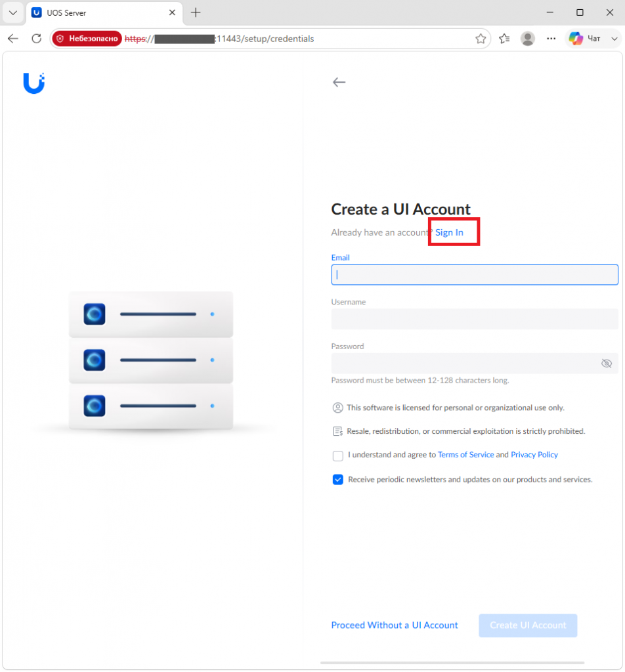This screenshot has width=625, height=672.
Task: Click the password length hint text
Action: coord(420,381)
